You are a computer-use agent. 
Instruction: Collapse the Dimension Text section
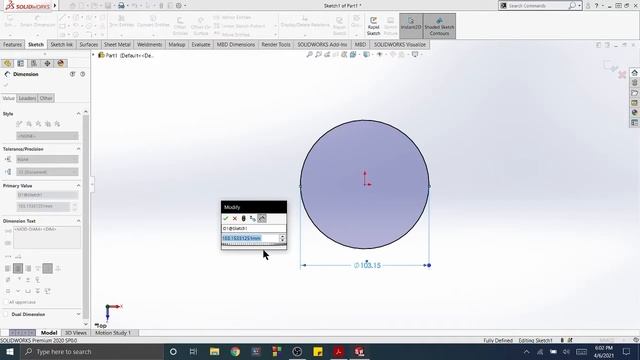click(x=78, y=221)
